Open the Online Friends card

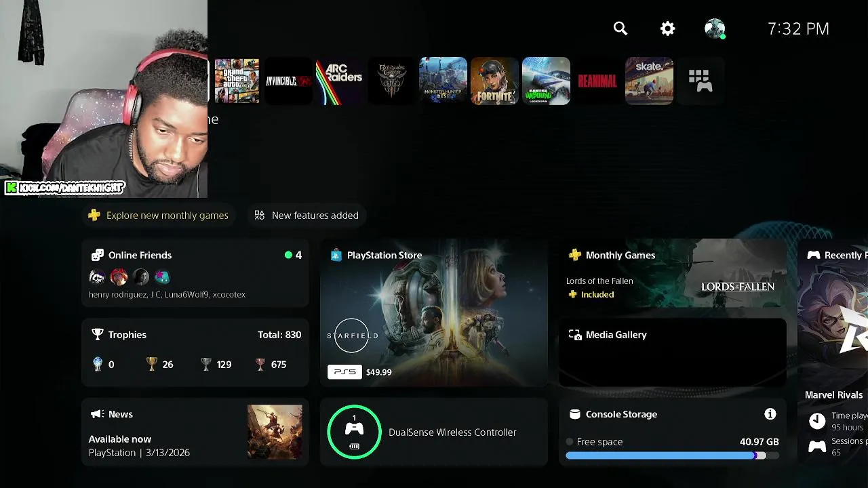pos(195,274)
